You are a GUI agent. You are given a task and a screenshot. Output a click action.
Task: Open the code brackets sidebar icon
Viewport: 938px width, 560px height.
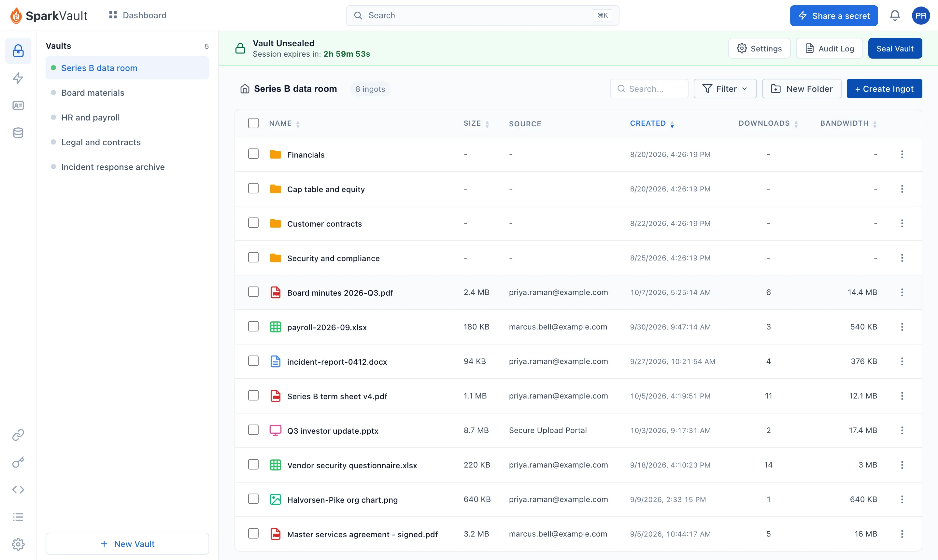[x=18, y=490]
